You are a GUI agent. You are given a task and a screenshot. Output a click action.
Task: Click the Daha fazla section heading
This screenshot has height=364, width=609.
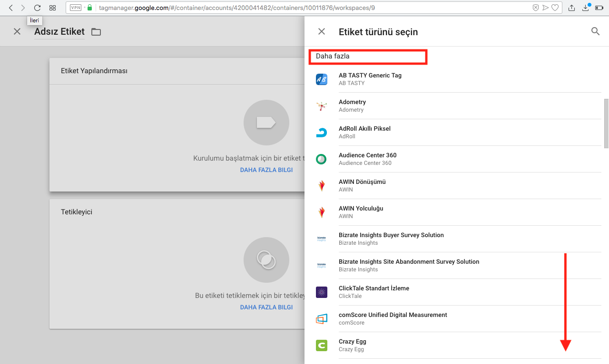333,56
